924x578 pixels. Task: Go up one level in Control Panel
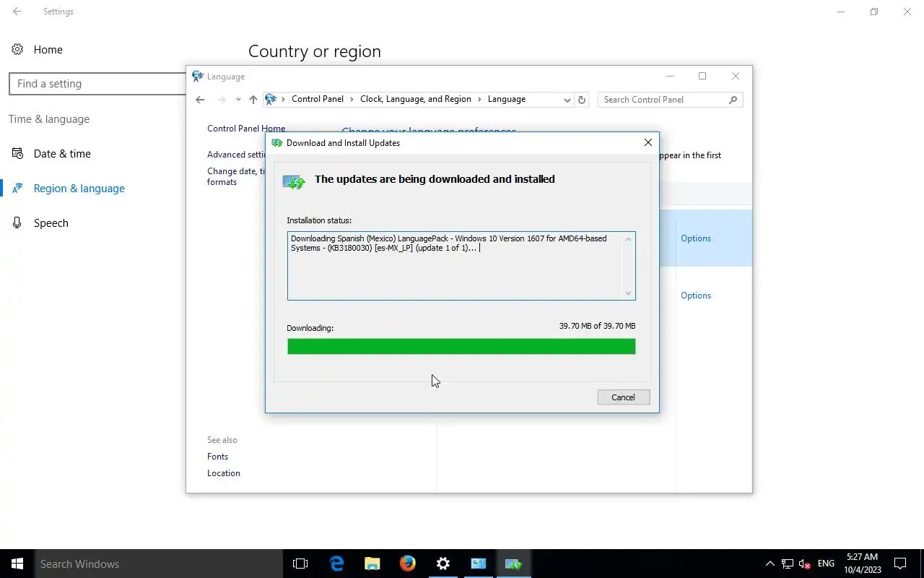click(253, 100)
